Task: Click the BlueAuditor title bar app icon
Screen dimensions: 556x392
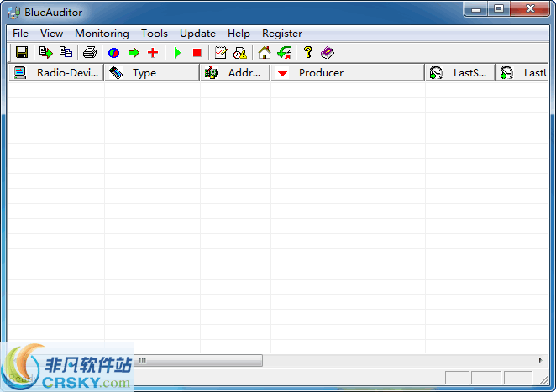Action: pos(13,13)
